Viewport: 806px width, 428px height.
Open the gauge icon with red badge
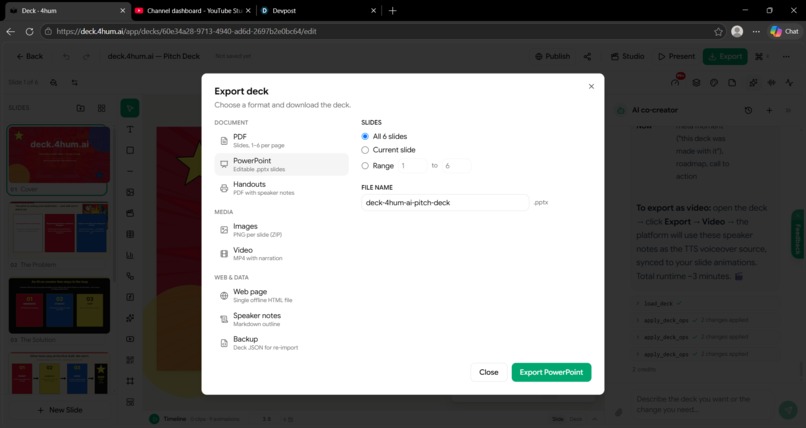676,82
